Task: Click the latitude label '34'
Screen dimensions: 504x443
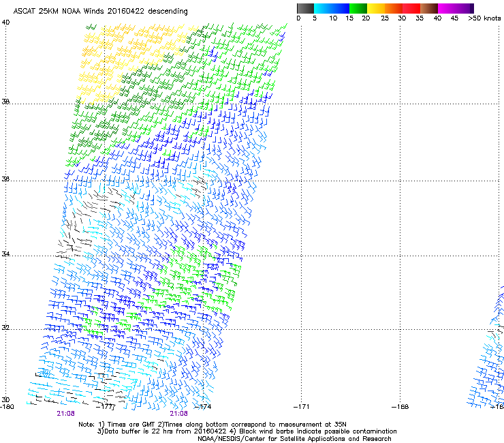Action: click(5, 254)
